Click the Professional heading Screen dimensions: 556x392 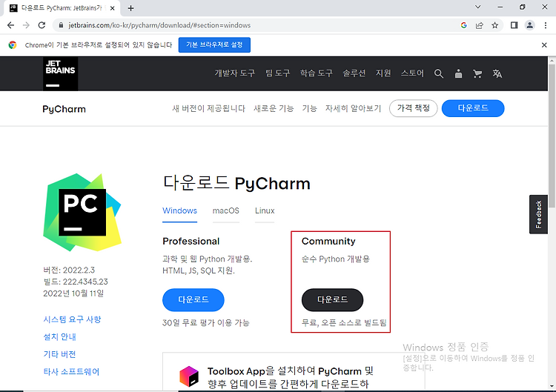point(191,242)
